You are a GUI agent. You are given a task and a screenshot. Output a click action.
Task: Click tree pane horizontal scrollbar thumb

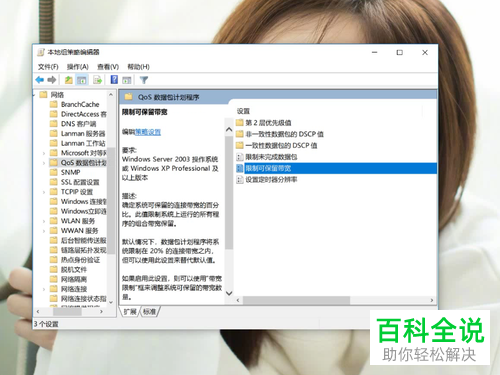[x=67, y=312]
